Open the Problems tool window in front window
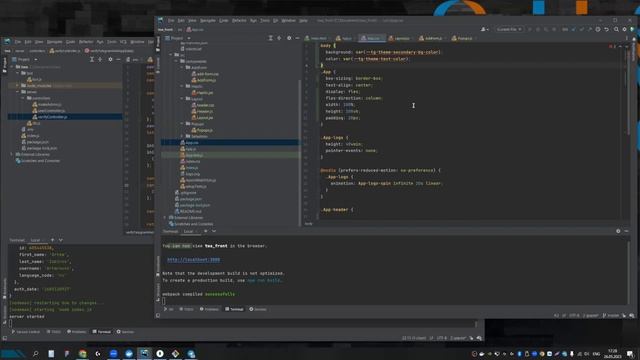This screenshot has width=640, height=360. (209, 309)
